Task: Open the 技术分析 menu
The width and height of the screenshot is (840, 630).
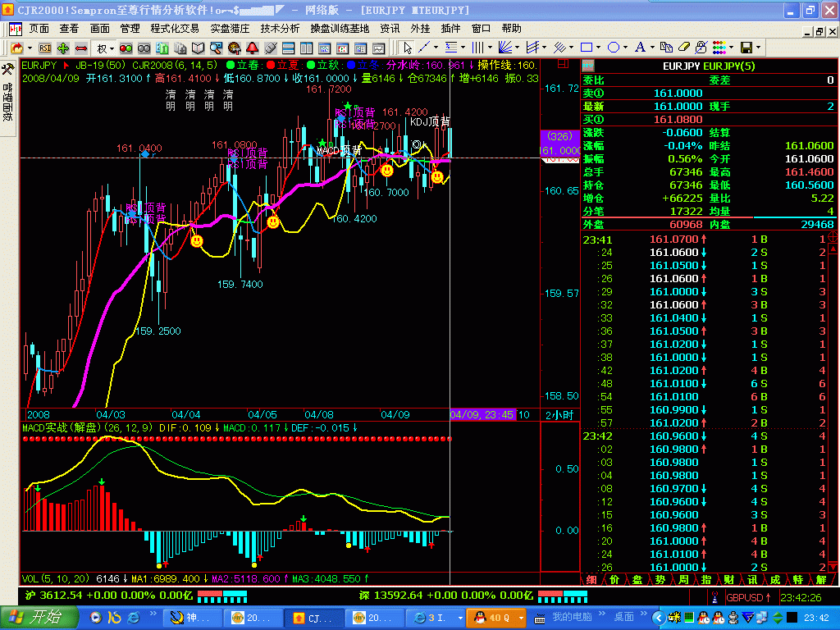Action: pyautogui.click(x=280, y=29)
